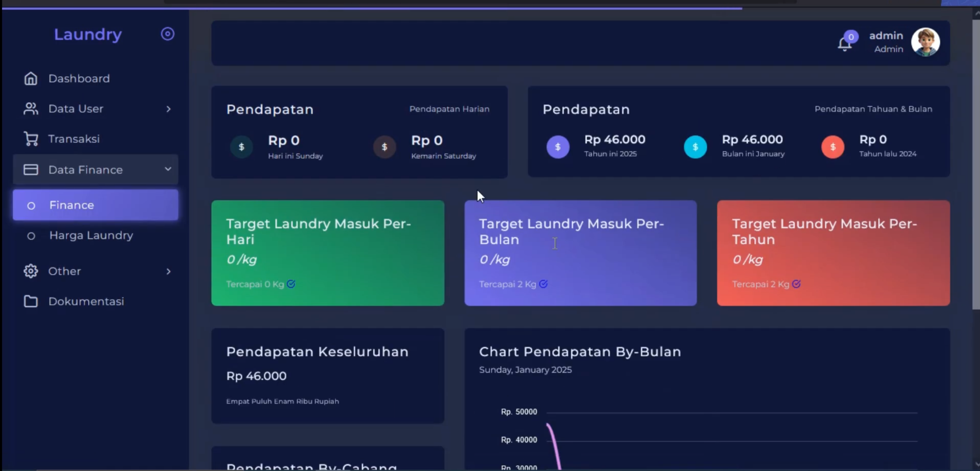The height and width of the screenshot is (471, 980).
Task: Click the Rp. 50000 chart axis label
Action: (519, 412)
